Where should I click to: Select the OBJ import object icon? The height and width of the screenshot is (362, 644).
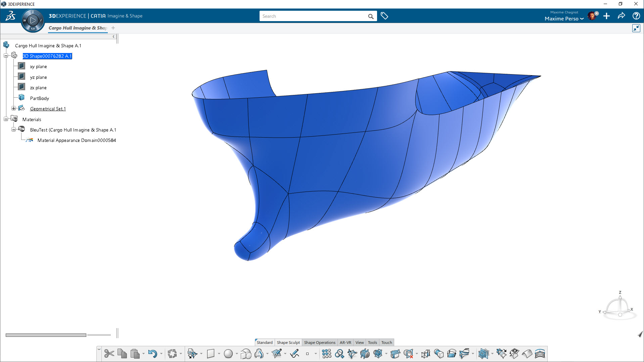click(x=192, y=354)
